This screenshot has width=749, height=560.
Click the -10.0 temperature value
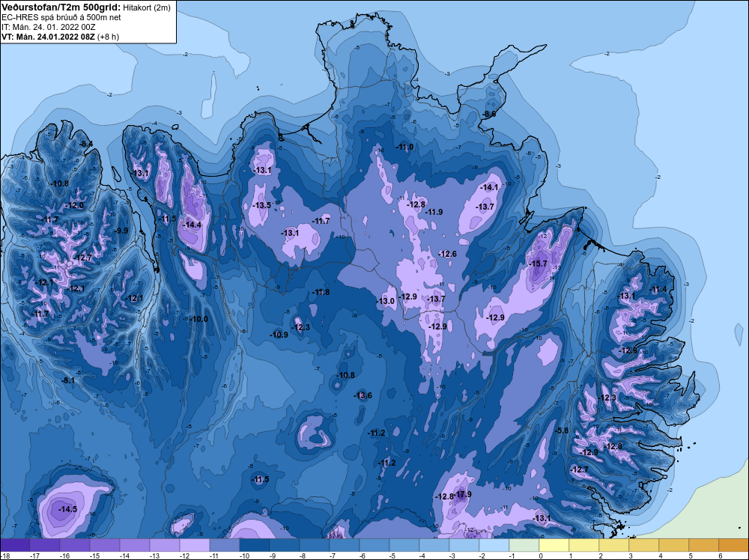click(x=198, y=319)
